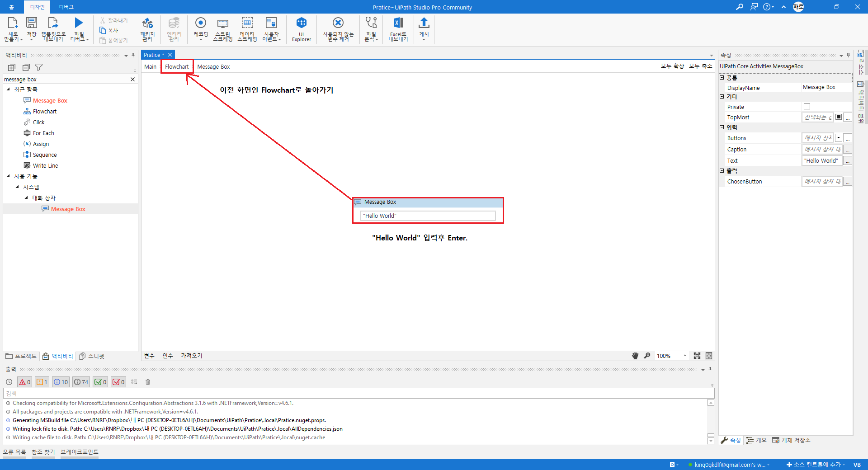868x470 pixels.
Task: Collapse the 공통 property section
Action: coord(722,78)
